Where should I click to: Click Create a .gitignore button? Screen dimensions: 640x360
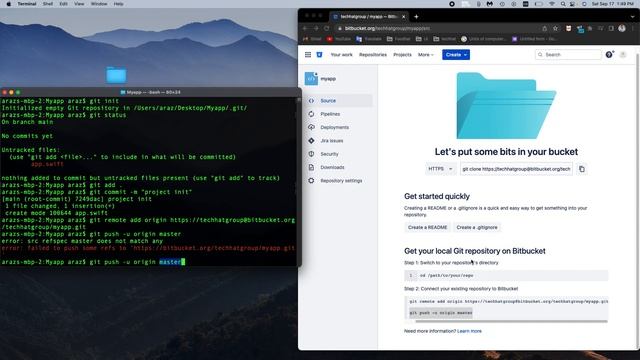click(x=477, y=227)
